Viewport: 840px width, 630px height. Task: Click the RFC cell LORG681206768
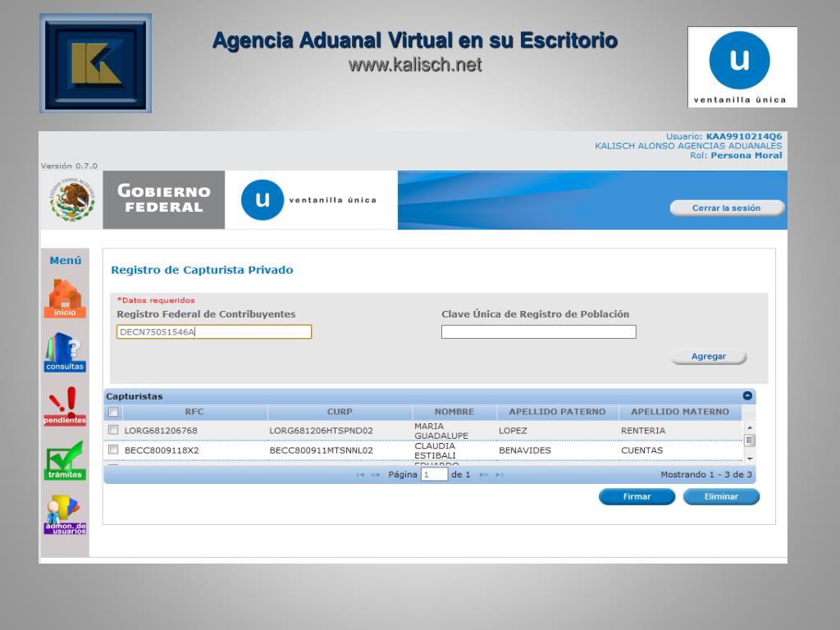click(161, 431)
